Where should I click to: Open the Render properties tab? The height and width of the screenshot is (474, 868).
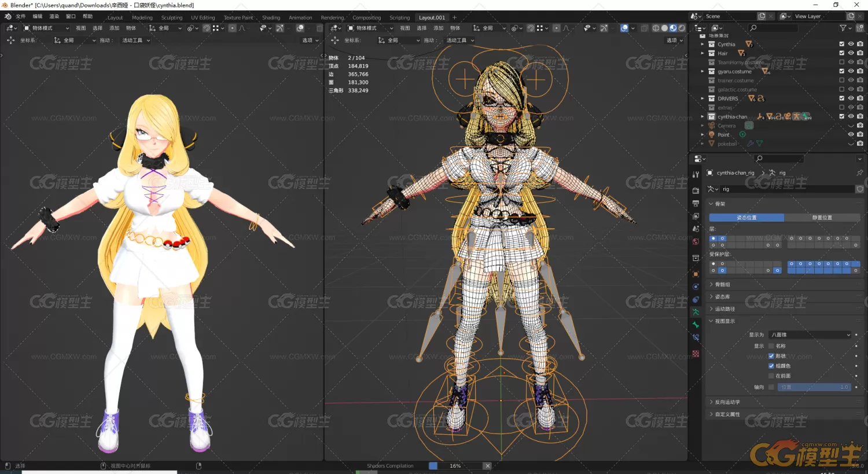click(x=696, y=190)
